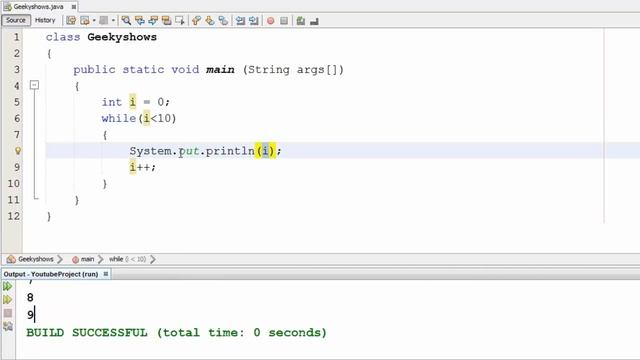Viewport: 640px width, 360px height.
Task: Click Shift Line Left icon
Action: [240, 20]
